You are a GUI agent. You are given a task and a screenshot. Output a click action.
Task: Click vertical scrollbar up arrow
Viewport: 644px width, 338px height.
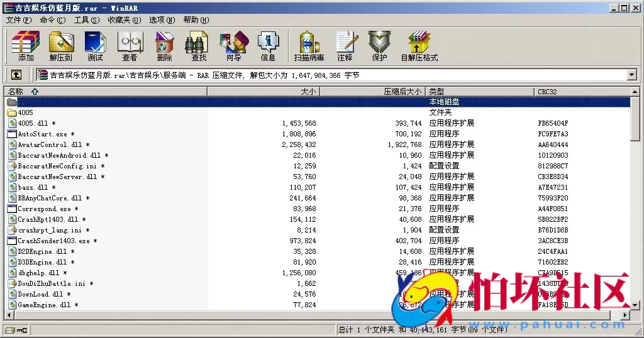point(635,92)
